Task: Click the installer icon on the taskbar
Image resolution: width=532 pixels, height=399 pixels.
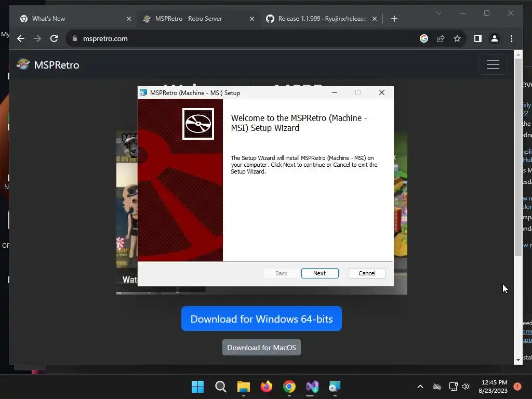Action: pyautogui.click(x=335, y=387)
